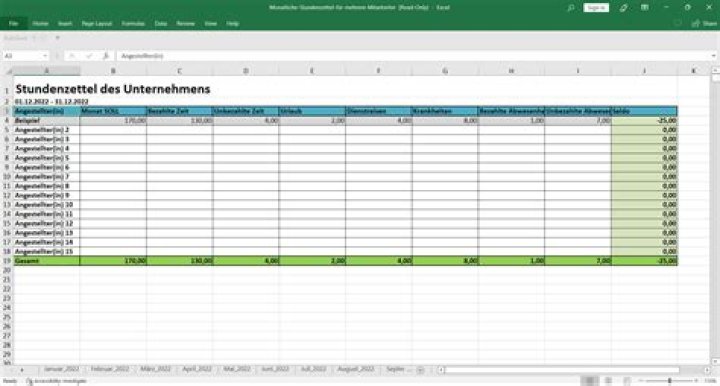Select the Angestellter(in) 15 cell
The image size is (720, 386).
point(47,252)
